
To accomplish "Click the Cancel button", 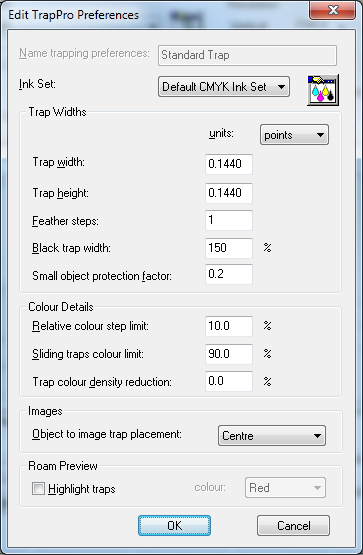I will [293, 526].
